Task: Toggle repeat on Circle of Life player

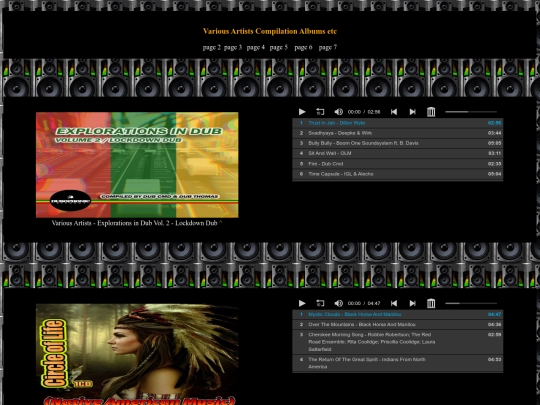Action: tap(320, 303)
